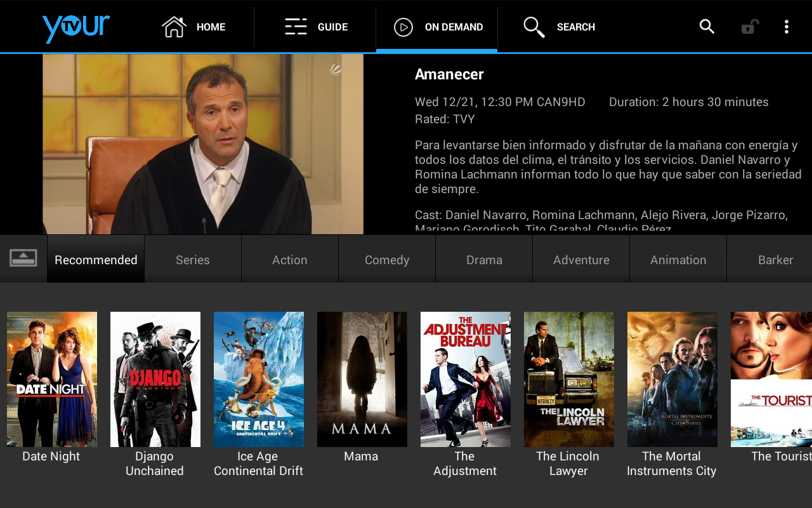Click the 'Cast: Daniel Navarro' line
Screen dimensions: 812x508
click(x=601, y=221)
